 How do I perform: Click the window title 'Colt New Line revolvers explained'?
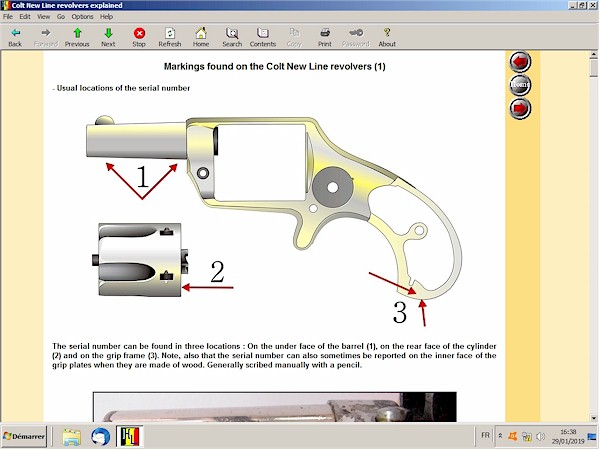[x=67, y=5]
